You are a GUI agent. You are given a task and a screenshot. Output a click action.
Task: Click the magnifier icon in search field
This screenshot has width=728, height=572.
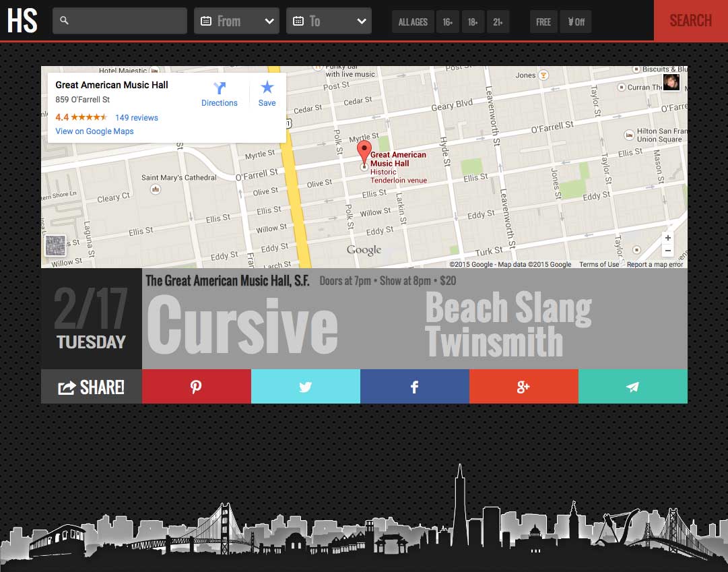[65, 20]
